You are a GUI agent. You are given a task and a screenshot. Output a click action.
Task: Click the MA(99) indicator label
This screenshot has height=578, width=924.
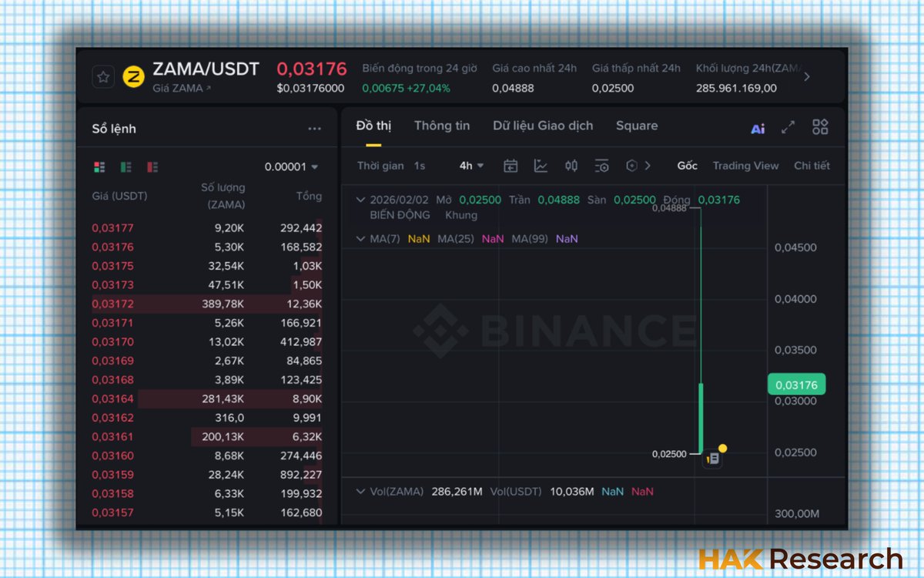pos(530,239)
